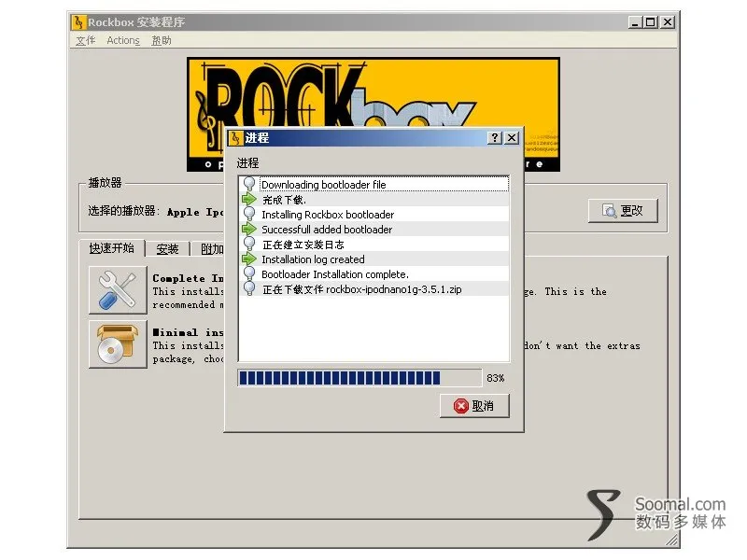Select the '正在建立安装日志' log row
Viewport: 747px width, 560px height.
(x=374, y=245)
